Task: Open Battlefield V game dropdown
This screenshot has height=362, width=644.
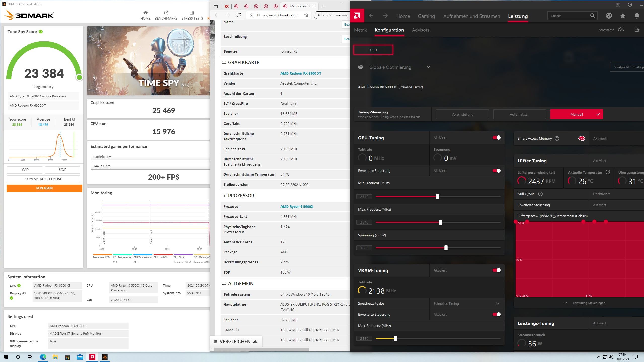Action: point(150,157)
